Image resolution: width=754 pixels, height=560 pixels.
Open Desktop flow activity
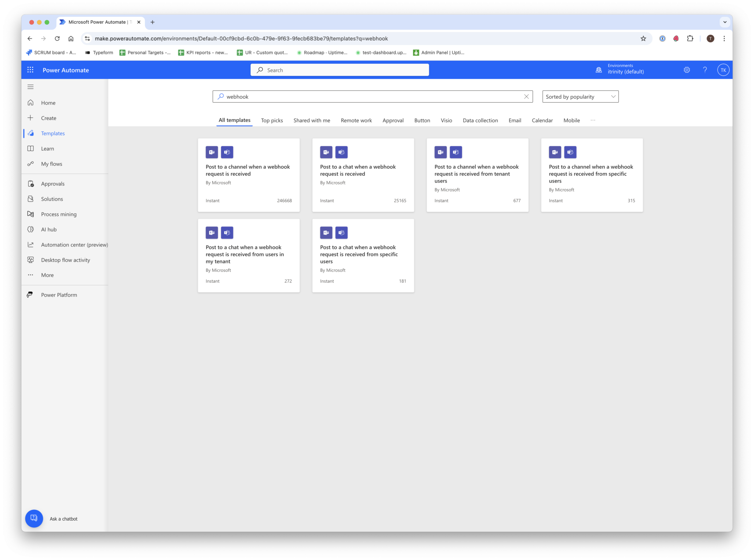(65, 260)
